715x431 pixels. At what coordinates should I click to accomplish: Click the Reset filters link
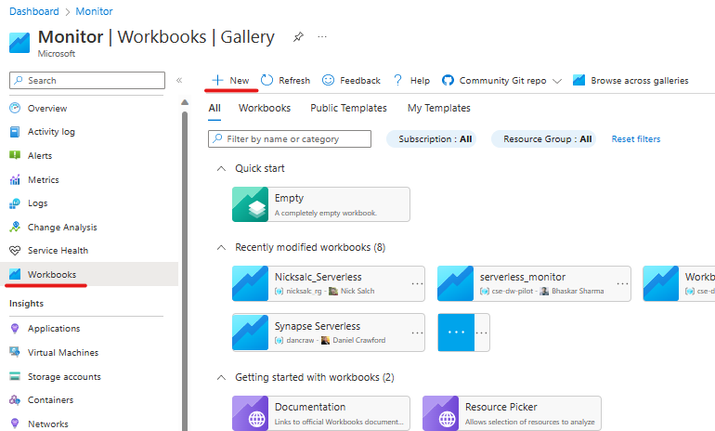636,139
